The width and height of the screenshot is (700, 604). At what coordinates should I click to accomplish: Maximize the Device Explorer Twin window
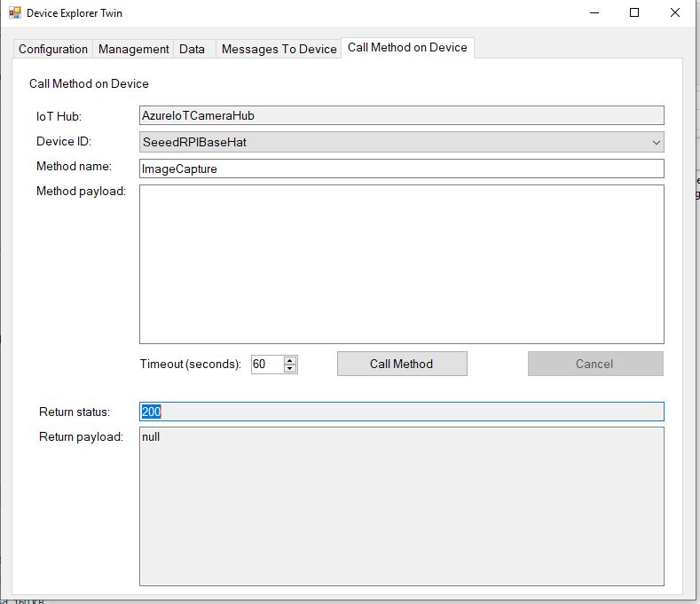coord(634,13)
